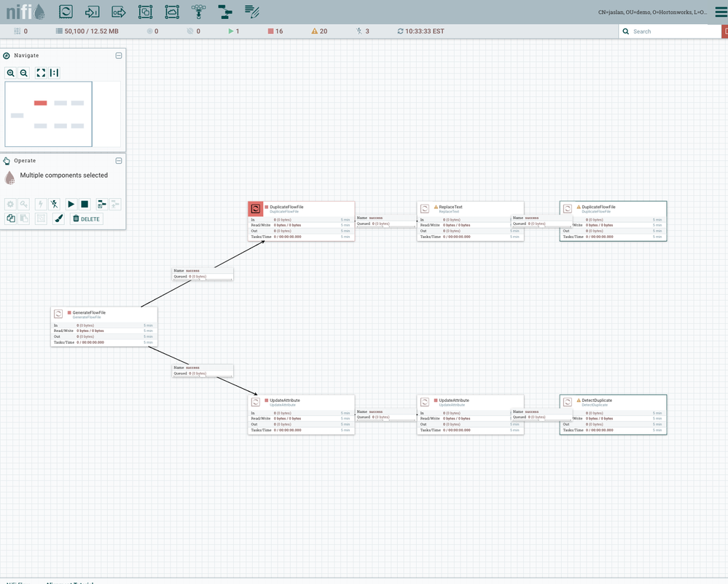This screenshot has height=584, width=728.
Task: Click the Process Group toolbar icon
Action: (144, 12)
